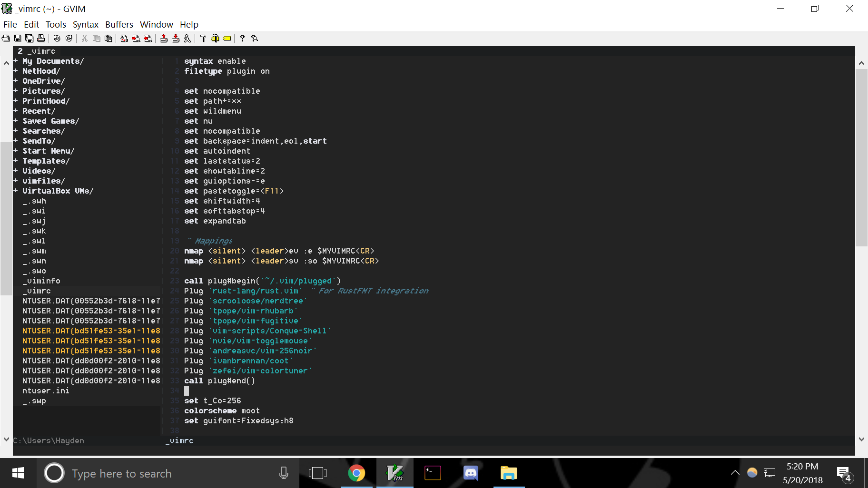Save the current file via toolbar icon

18,39
